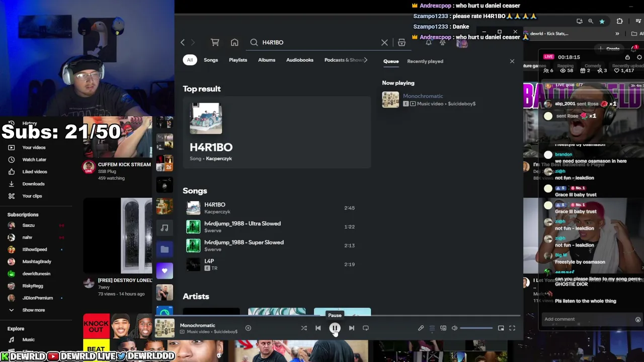Filter results by Albums

click(x=267, y=60)
